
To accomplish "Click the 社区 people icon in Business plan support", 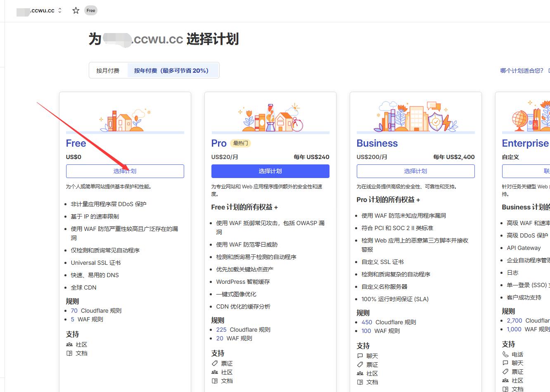I will tap(360, 373).
